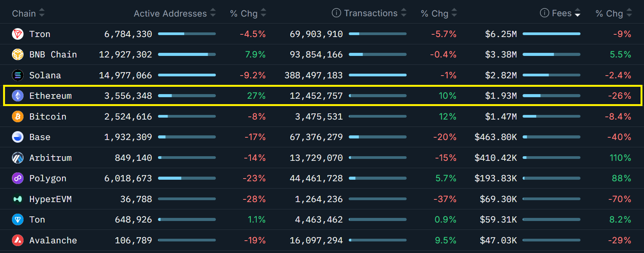This screenshot has width=644, height=253.
Task: Click the Solana logo icon
Action: (18, 75)
